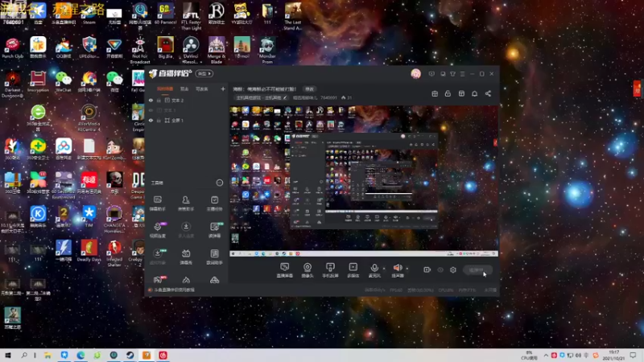644x362 pixels.
Task: Open the 房管助手 tool in the toolbox
Action: click(x=186, y=204)
